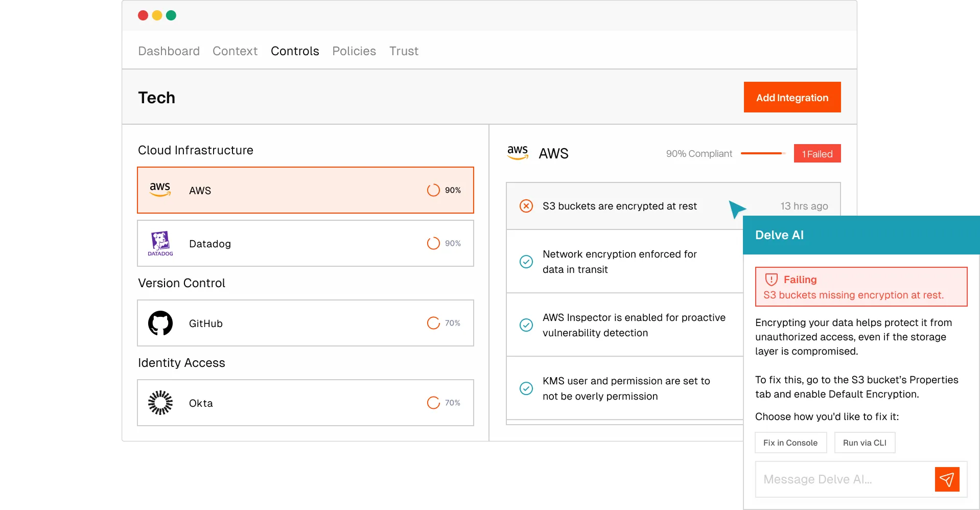Image resolution: width=980 pixels, height=510 pixels.
Task: Click the 90% Compliant label
Action: click(699, 154)
